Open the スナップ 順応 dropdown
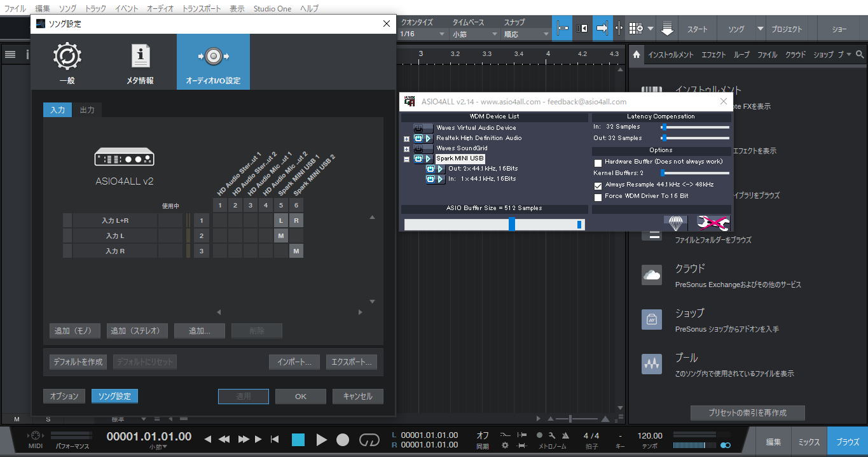The height and width of the screenshot is (457, 868). click(527, 34)
